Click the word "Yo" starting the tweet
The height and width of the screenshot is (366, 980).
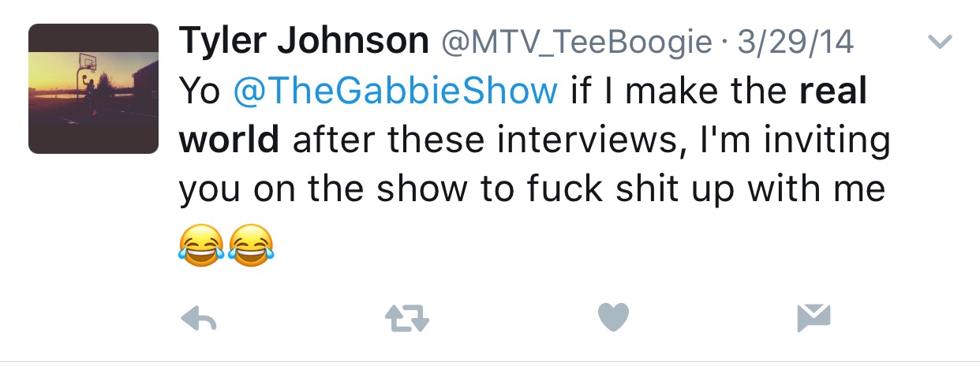tap(200, 92)
